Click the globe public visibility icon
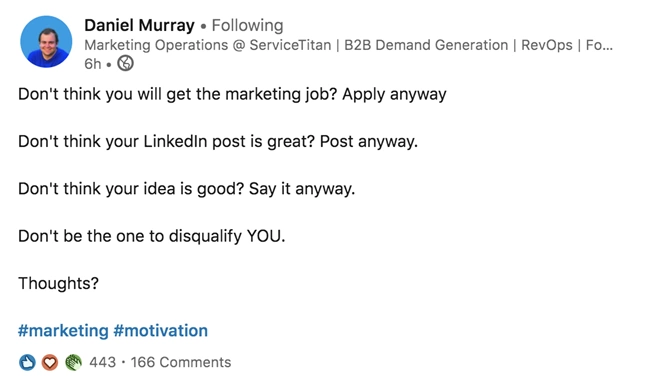 tap(125, 63)
